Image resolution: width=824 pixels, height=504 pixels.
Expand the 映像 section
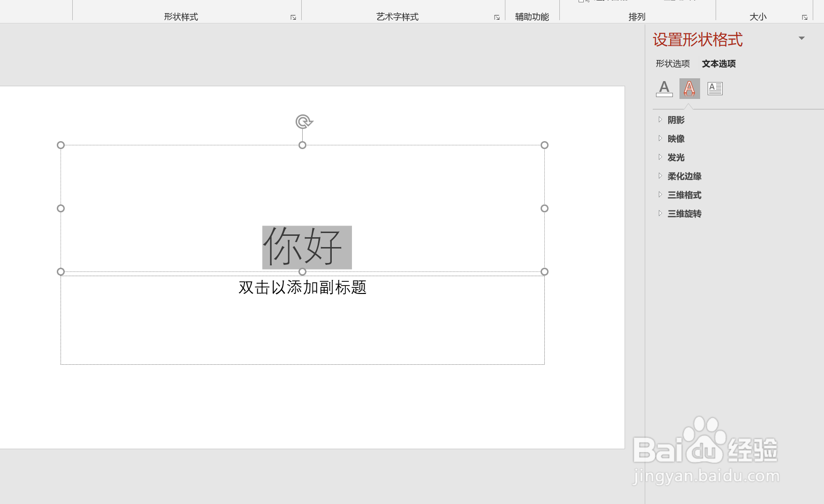676,138
